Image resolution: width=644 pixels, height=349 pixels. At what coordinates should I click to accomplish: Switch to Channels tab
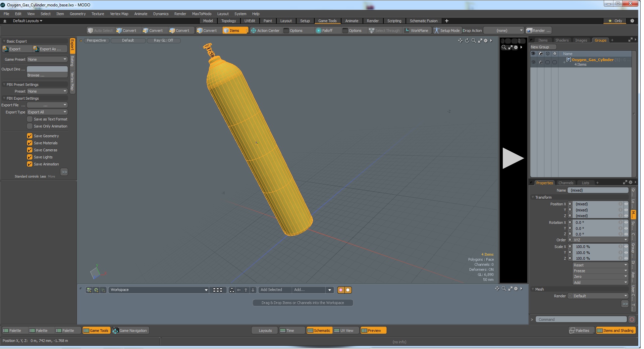pyautogui.click(x=566, y=183)
